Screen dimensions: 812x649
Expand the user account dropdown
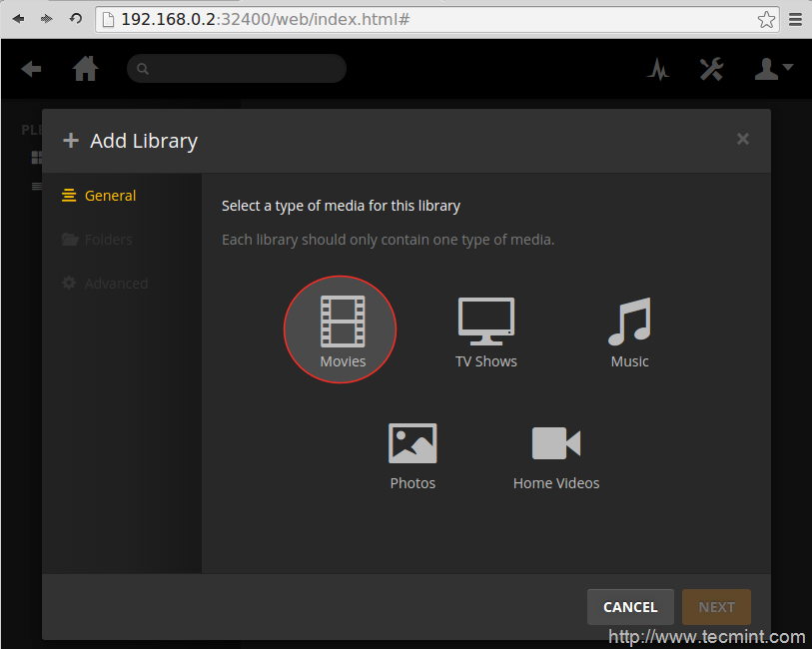[772, 69]
